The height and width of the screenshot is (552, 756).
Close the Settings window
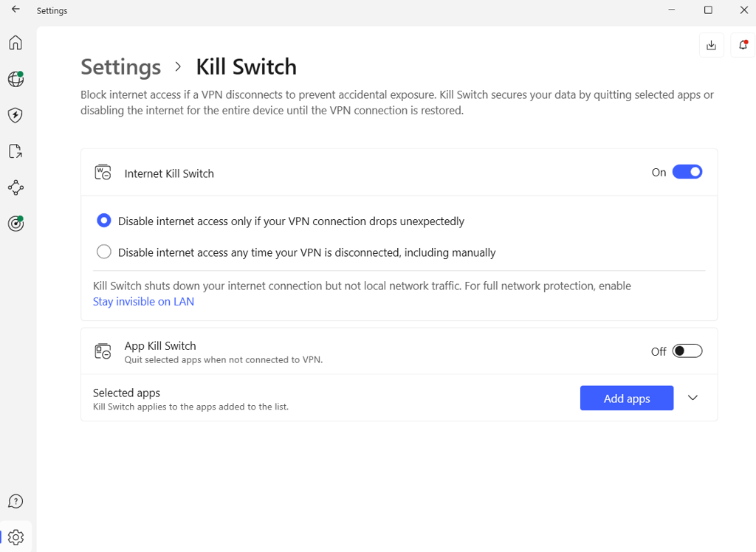744,10
